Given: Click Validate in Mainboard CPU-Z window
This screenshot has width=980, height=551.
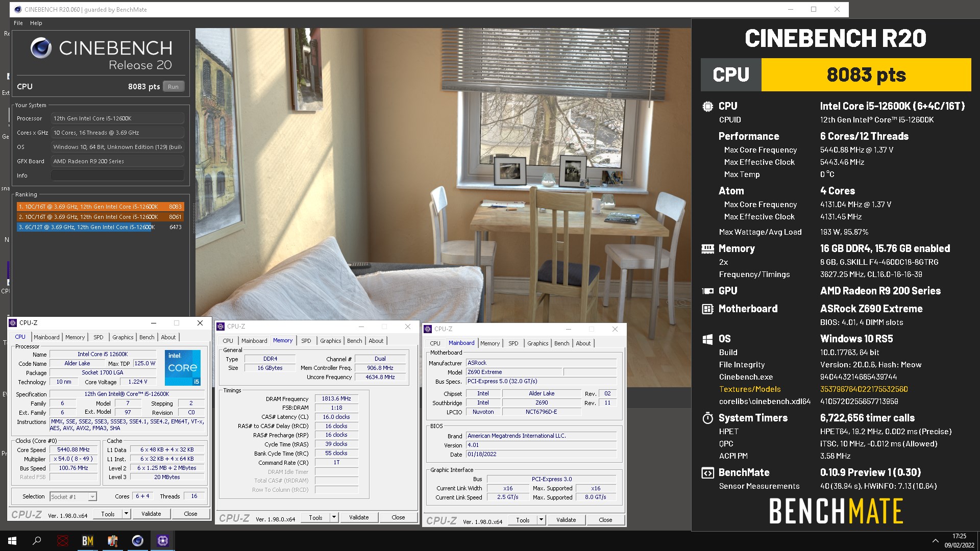Looking at the screenshot, I should point(566,520).
